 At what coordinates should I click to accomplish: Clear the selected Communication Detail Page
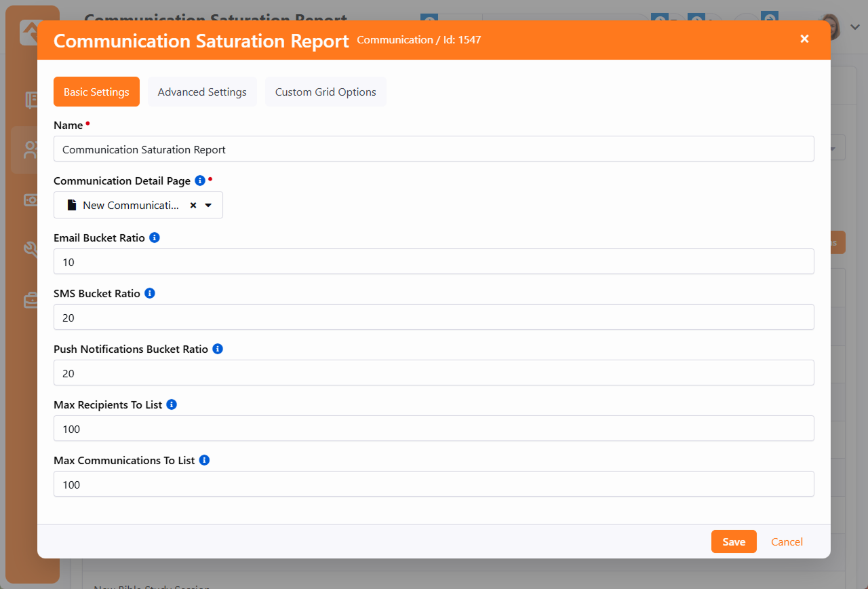point(193,205)
